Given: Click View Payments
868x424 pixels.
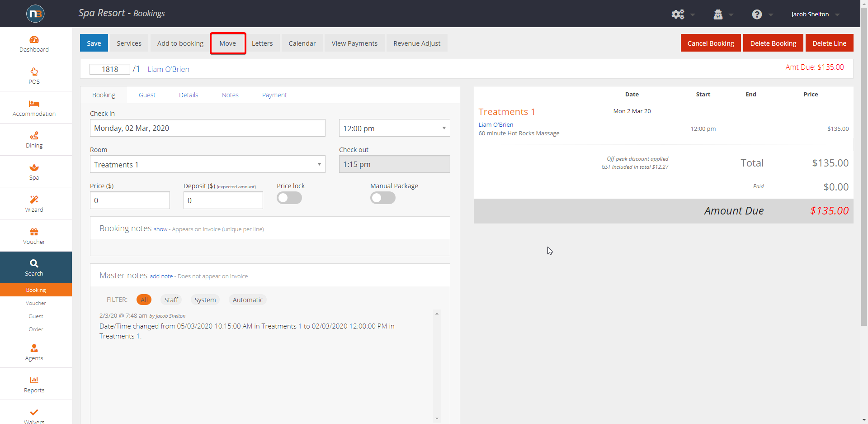Looking at the screenshot, I should [x=354, y=43].
